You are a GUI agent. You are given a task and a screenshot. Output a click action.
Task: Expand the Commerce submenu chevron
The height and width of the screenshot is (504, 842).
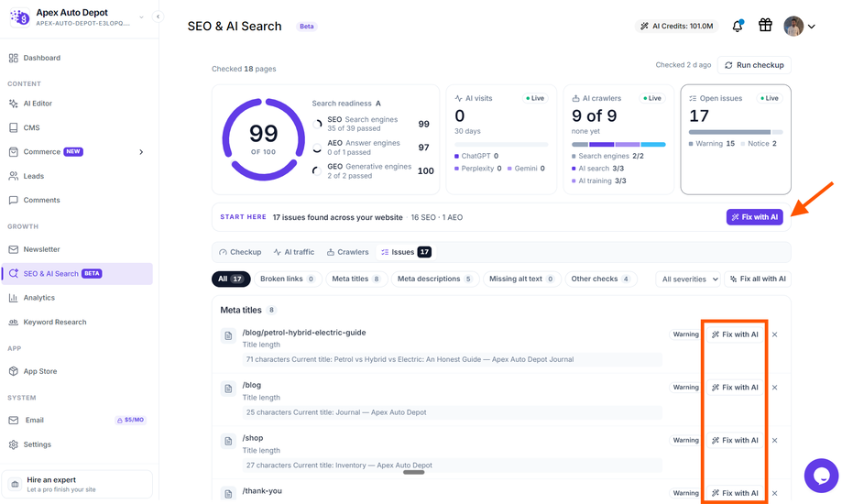tap(141, 152)
